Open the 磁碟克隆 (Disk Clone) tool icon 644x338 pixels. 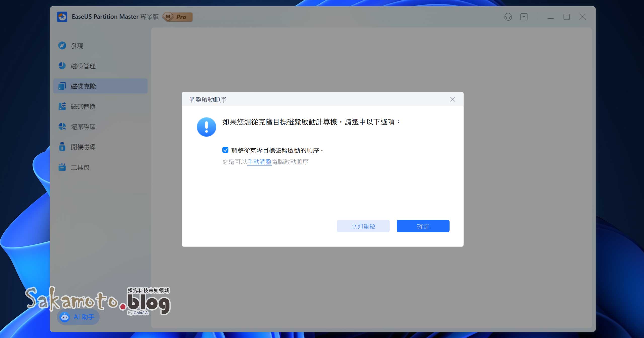click(x=62, y=86)
